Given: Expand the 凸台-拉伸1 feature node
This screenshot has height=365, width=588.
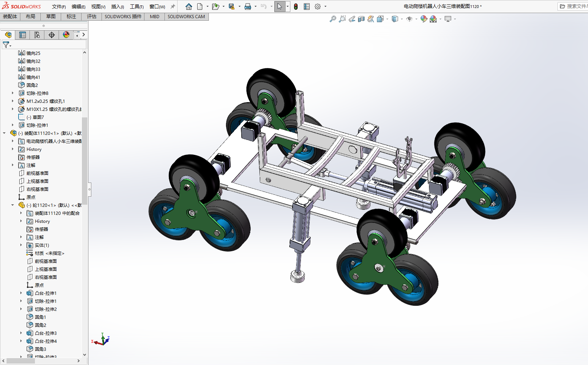Looking at the screenshot, I should [21, 293].
